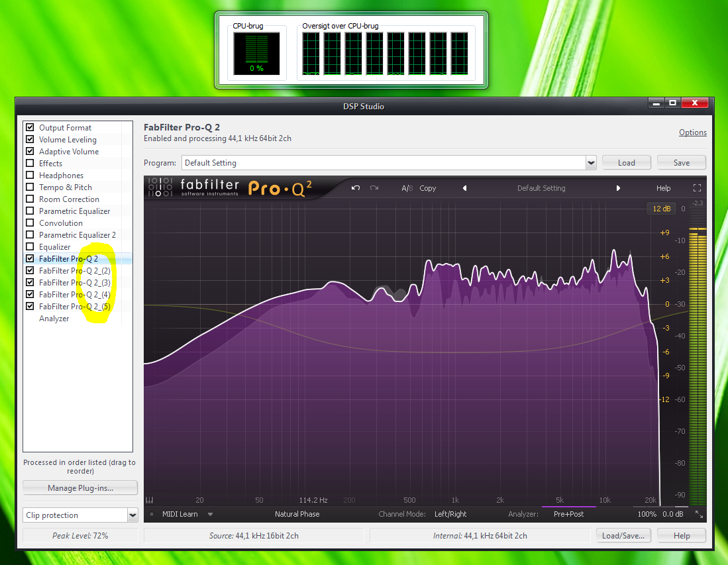
Task: Select Parametric Equalizer in DSP list
Action: point(74,211)
